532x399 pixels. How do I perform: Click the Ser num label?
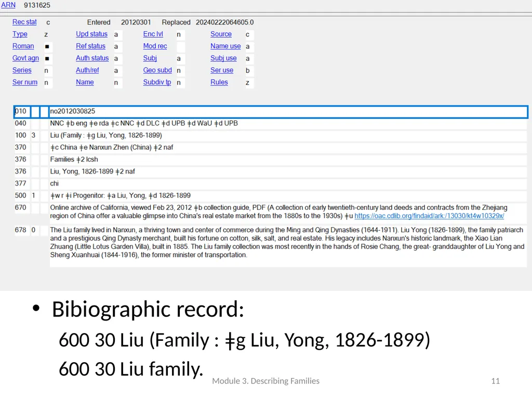(x=25, y=83)
